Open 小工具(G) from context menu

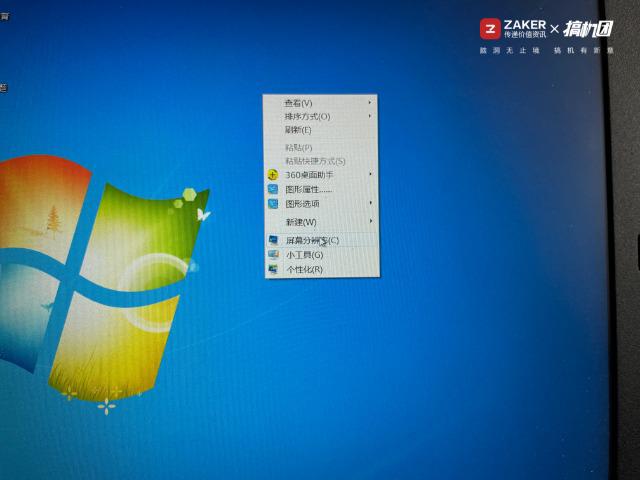[321, 255]
